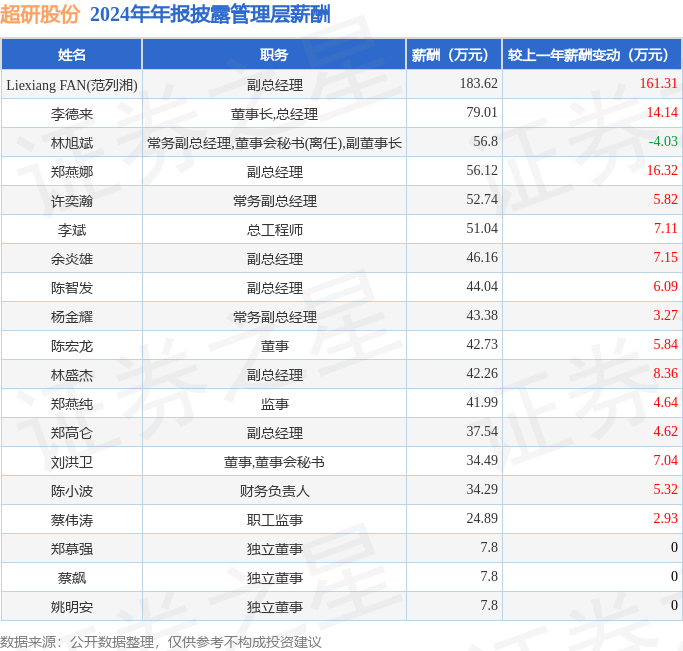Select the name 林旭斌
Image resolution: width=683 pixels, height=651 pixels.
click(72, 143)
